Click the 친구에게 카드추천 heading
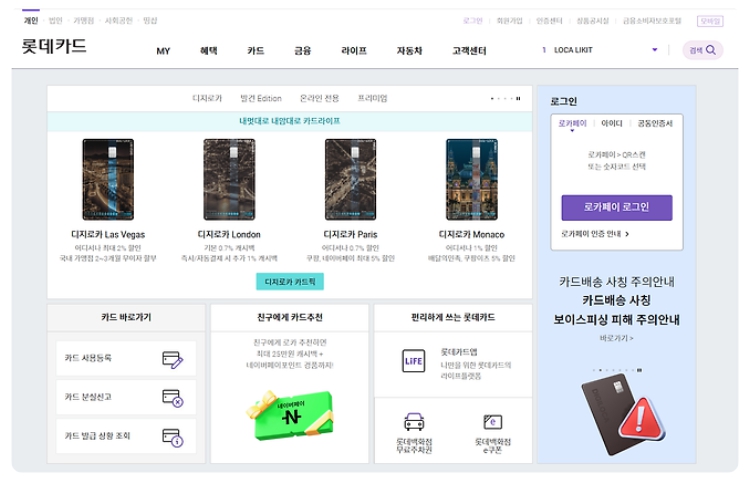Screen dimensions: 747x479 [x=290, y=317]
